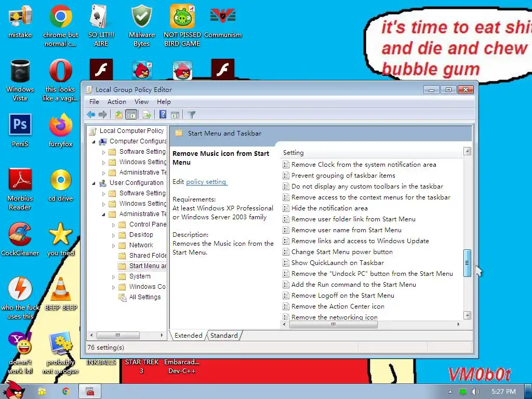The width and height of the screenshot is (532, 399).
Task: Toggle the Show/Hide Action Pane toolbar icon
Action: [x=175, y=115]
